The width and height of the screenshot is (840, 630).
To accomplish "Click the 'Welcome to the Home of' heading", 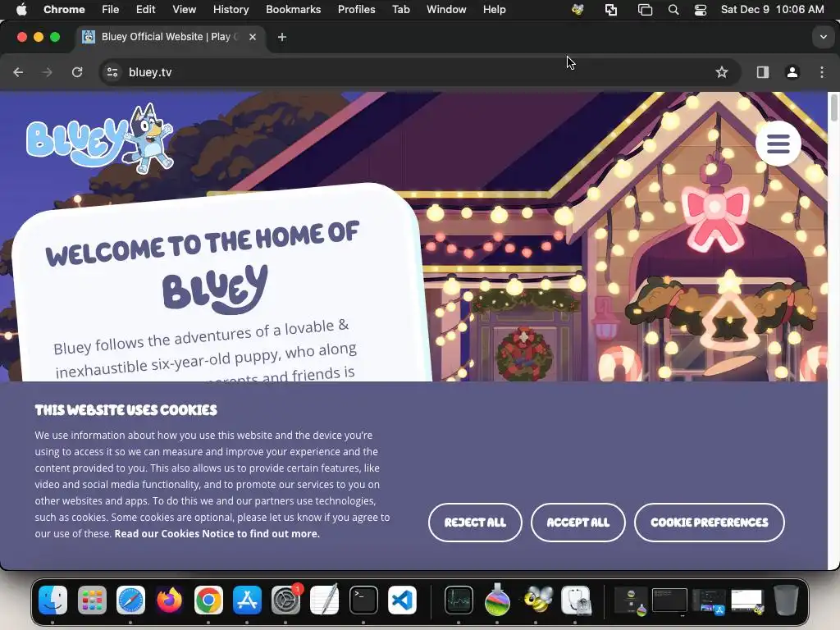I will click(203, 243).
